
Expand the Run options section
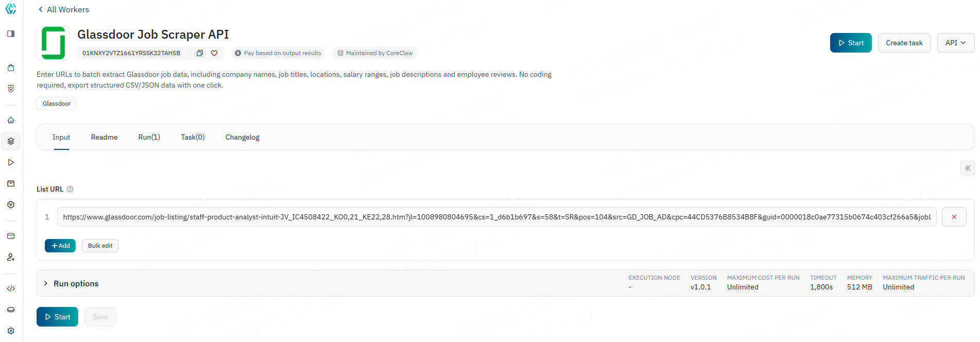[46, 283]
